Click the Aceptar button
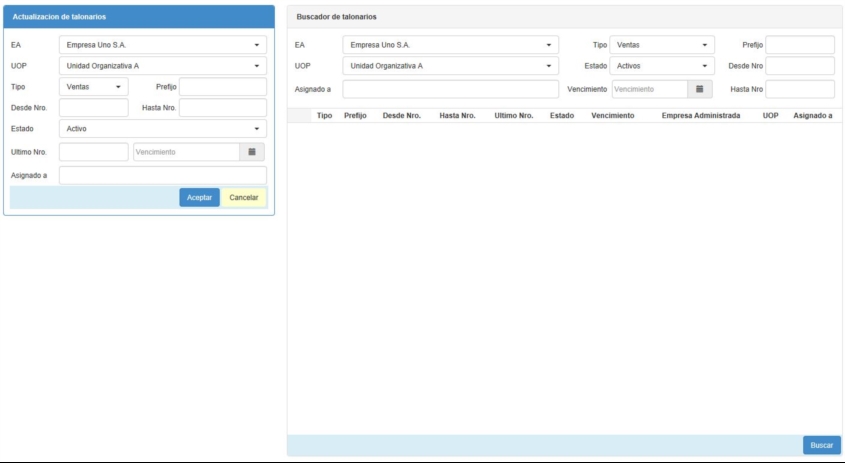845x463 pixels. click(199, 198)
